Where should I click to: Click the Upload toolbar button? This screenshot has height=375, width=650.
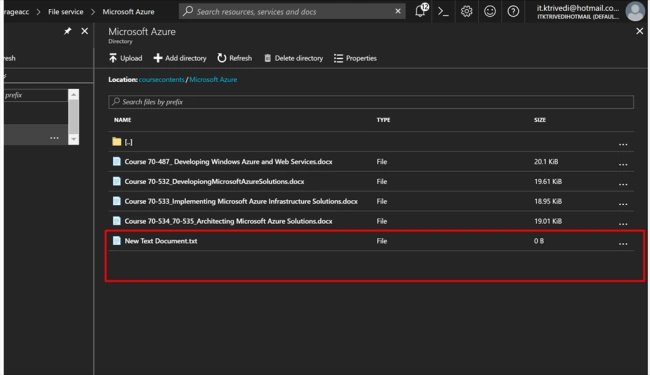[126, 58]
